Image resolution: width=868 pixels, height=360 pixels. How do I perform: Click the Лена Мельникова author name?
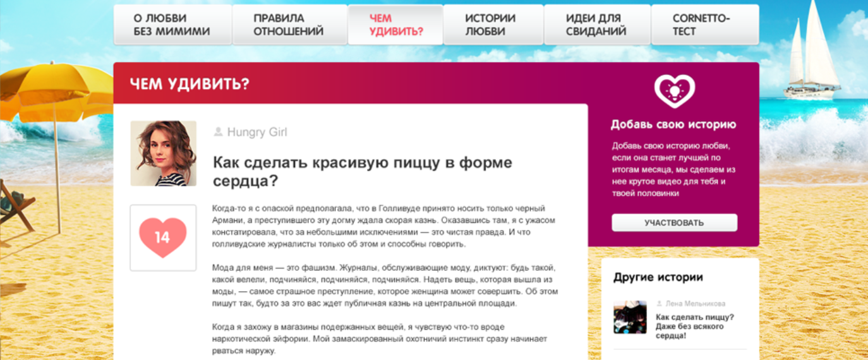(695, 304)
